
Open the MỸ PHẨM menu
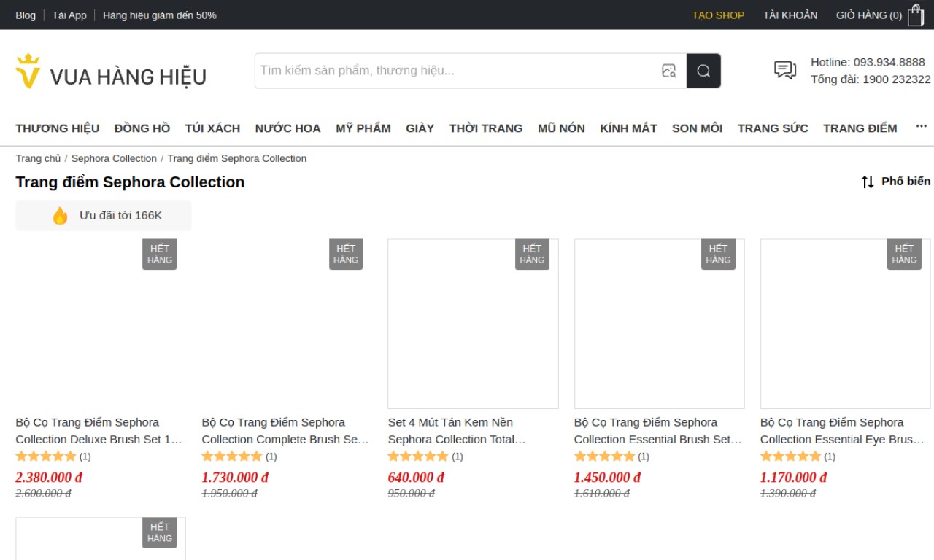pyautogui.click(x=363, y=128)
